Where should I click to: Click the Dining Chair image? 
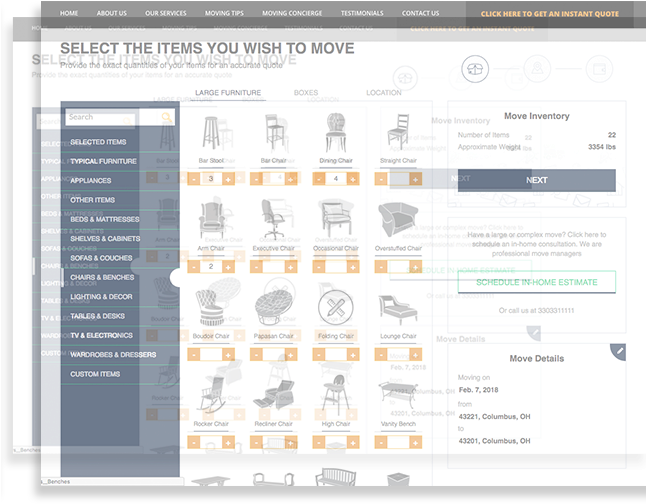[x=336, y=133]
